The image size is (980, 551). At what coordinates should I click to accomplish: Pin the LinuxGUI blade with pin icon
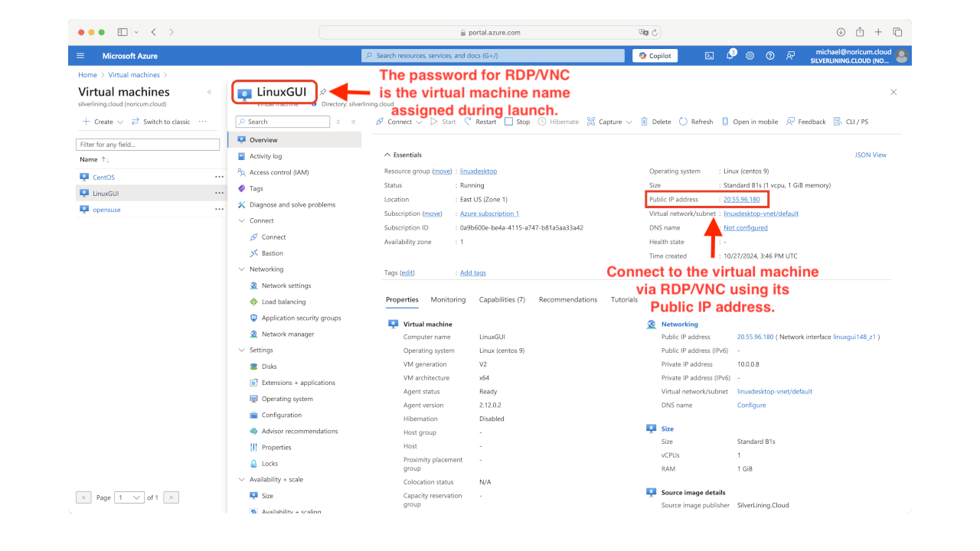pyautogui.click(x=323, y=92)
